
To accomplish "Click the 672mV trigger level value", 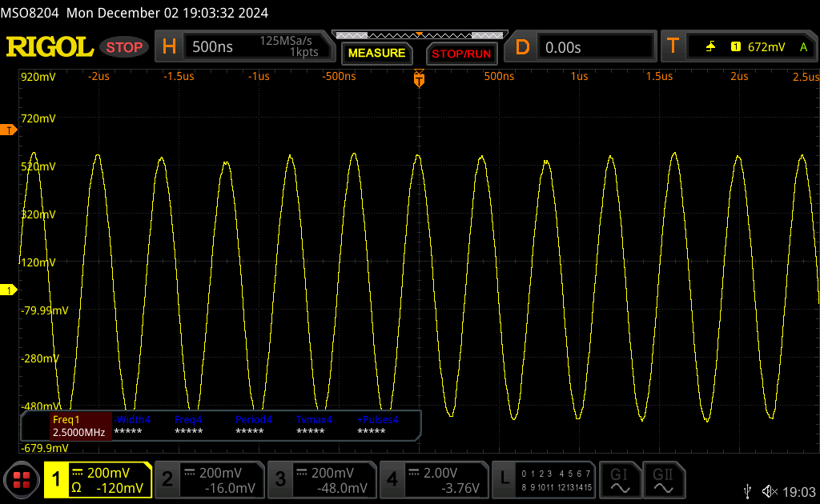I will tap(766, 47).
